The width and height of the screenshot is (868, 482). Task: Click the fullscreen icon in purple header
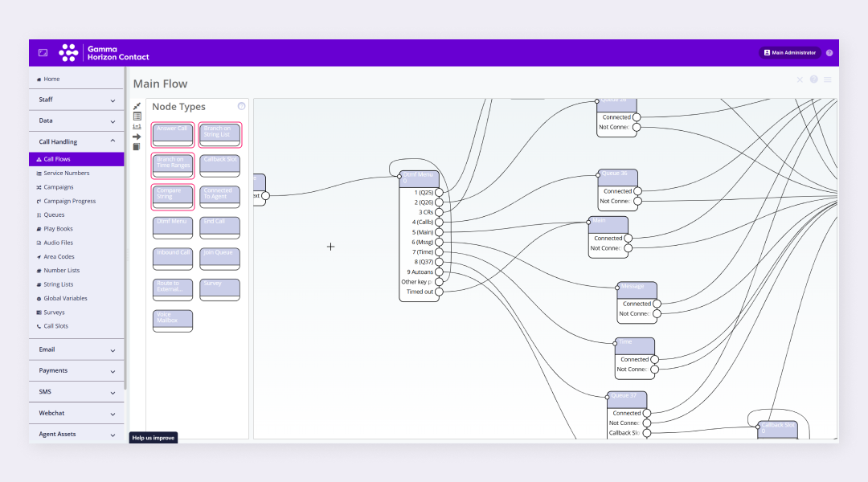pyautogui.click(x=43, y=52)
